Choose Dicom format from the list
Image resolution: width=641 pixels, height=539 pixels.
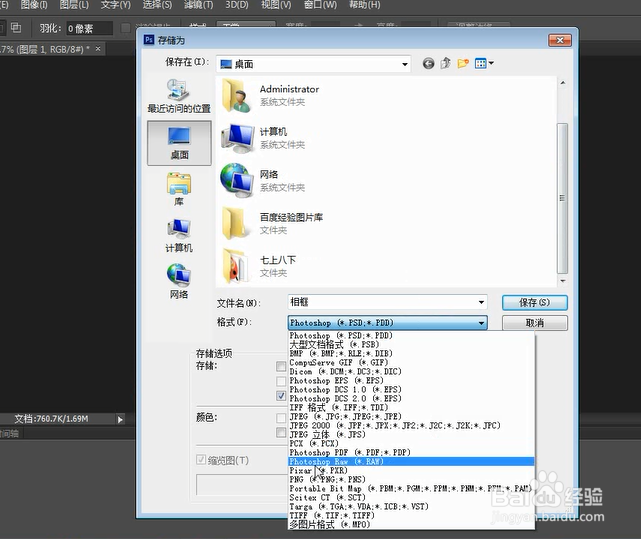pyautogui.click(x=411, y=372)
